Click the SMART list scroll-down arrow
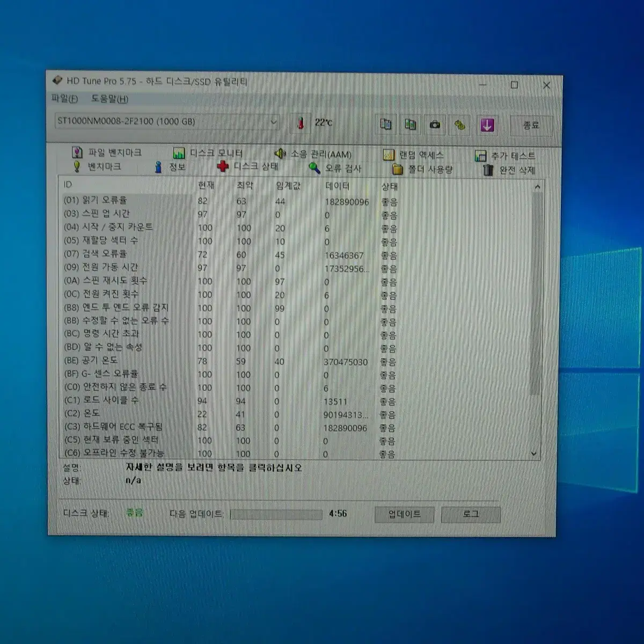Image resolution: width=644 pixels, height=644 pixels. pos(533,453)
